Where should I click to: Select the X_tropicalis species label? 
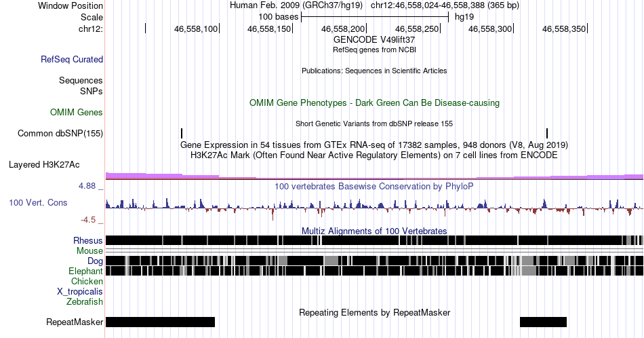pos(80,292)
